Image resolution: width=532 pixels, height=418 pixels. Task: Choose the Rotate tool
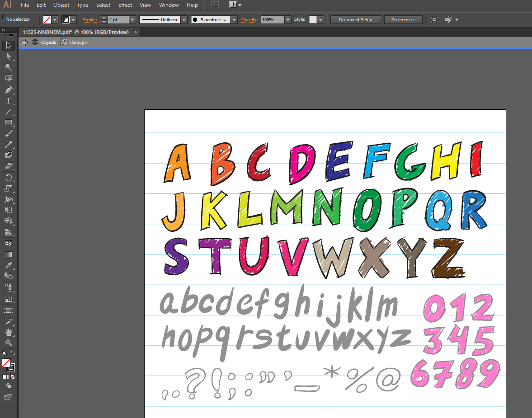click(8, 178)
